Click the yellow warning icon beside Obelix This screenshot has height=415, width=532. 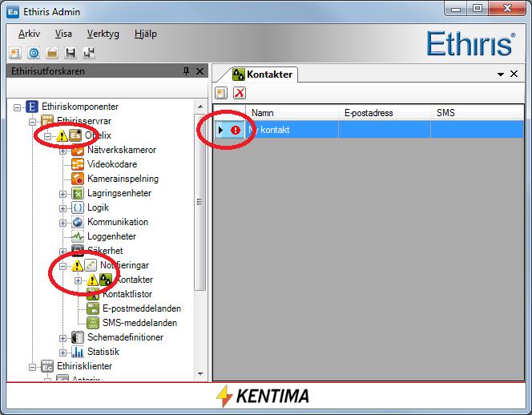(62, 135)
